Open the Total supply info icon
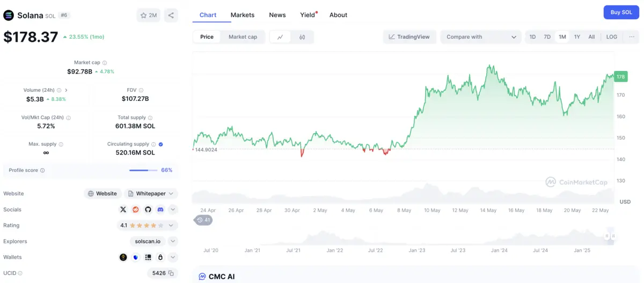 (150, 118)
